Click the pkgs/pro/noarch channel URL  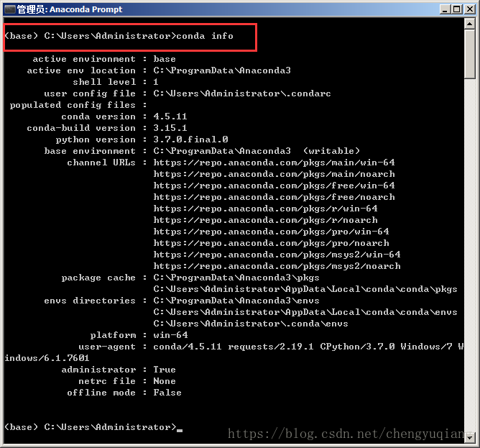271,243
